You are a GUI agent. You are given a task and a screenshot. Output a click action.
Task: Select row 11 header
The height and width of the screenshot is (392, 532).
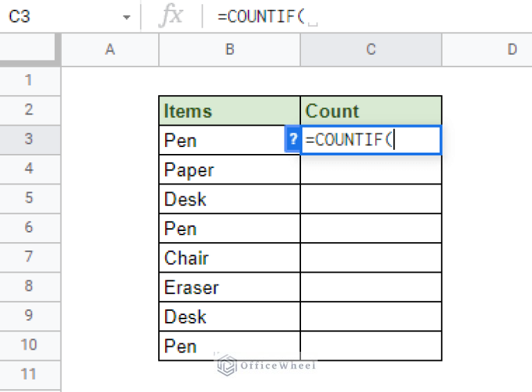pos(28,374)
